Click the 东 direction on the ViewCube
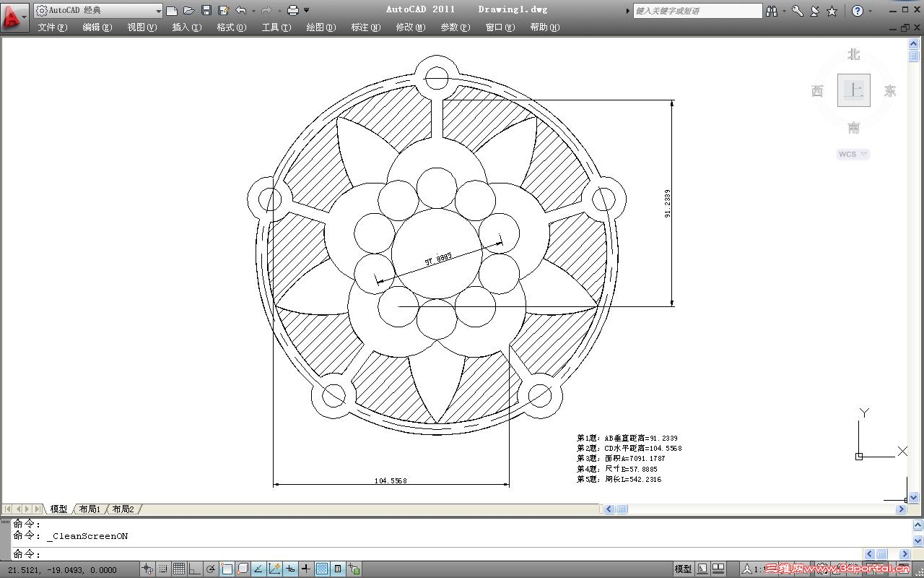924x578 pixels. click(x=890, y=90)
